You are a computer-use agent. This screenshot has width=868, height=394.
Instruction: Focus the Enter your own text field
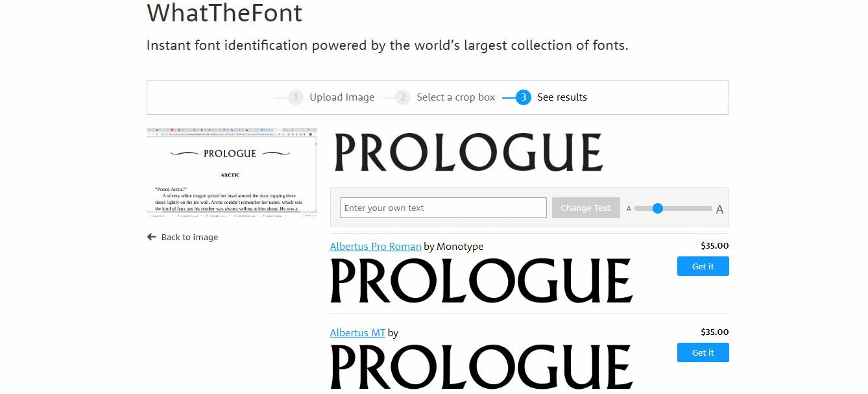click(443, 208)
